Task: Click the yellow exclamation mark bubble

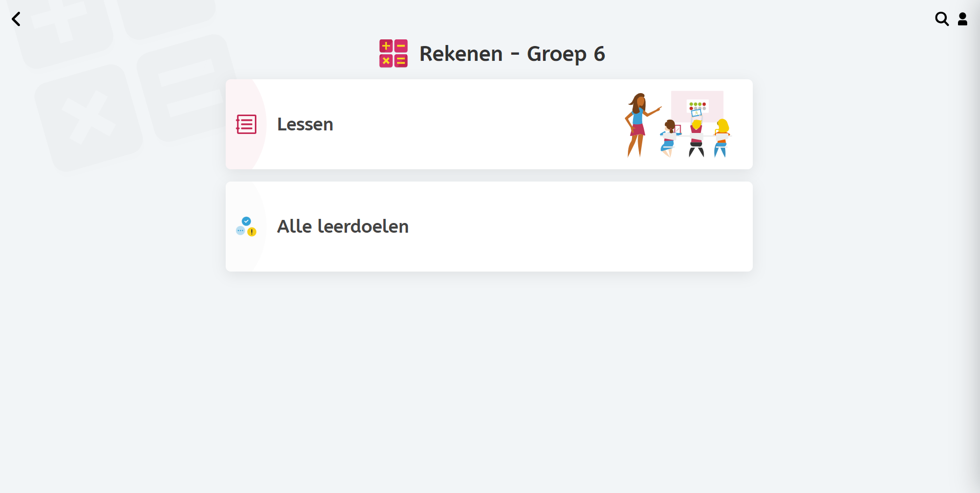Action: (x=252, y=232)
